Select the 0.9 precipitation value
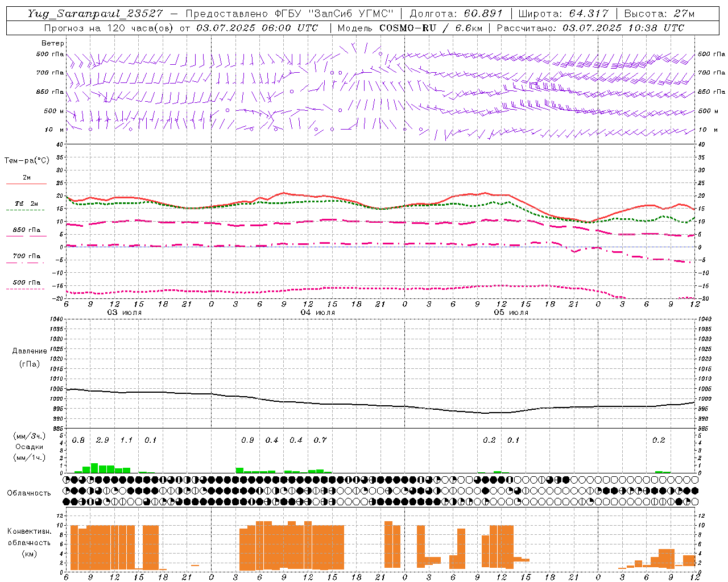 coord(247,440)
